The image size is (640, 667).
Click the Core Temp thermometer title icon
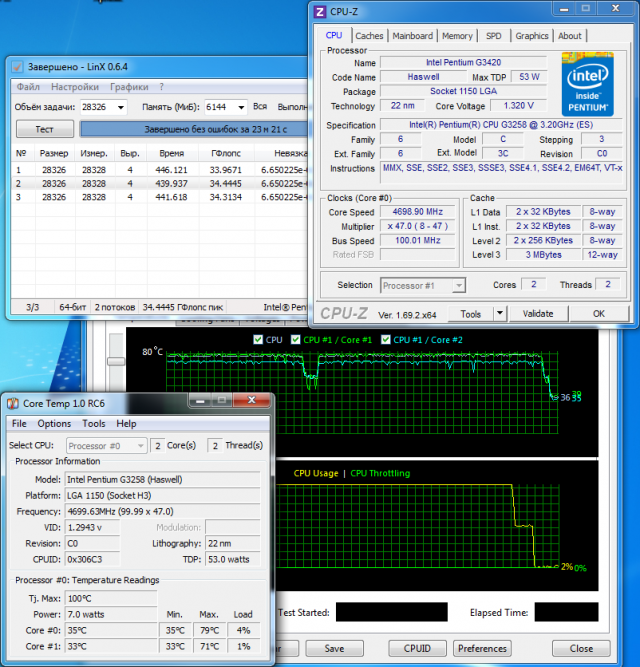(x=12, y=403)
